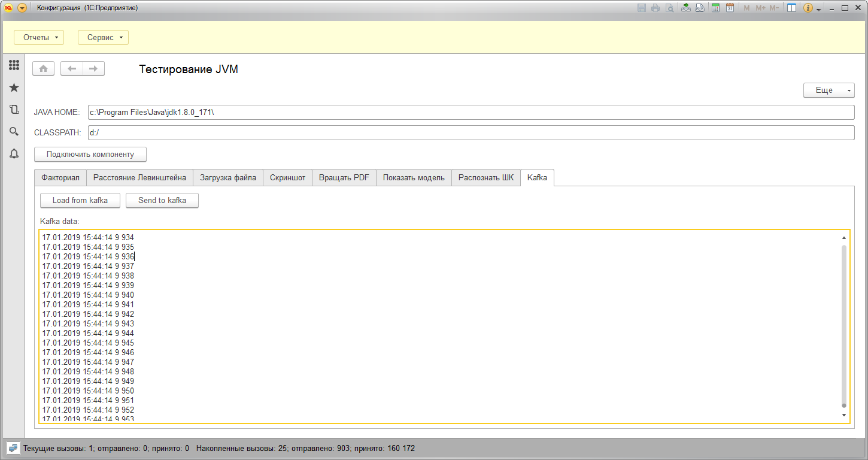The width and height of the screenshot is (868, 460).
Task: Click the Send to kafka button
Action: pyautogui.click(x=162, y=201)
